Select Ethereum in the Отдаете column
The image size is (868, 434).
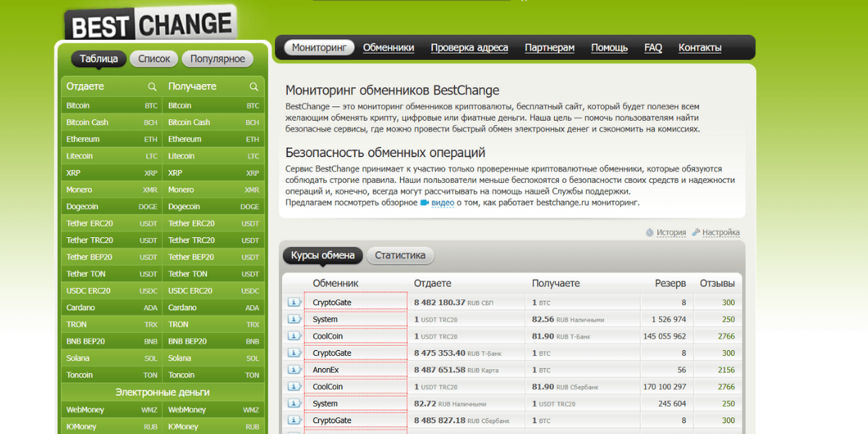pyautogui.click(x=83, y=139)
